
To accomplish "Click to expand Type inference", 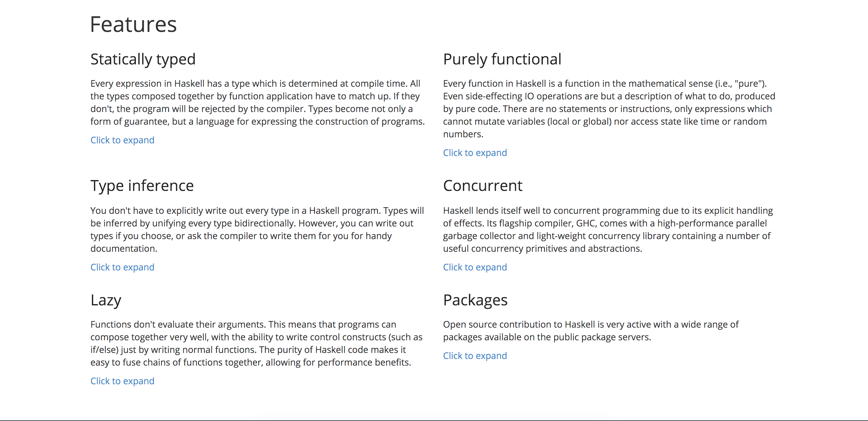I will pyautogui.click(x=122, y=267).
